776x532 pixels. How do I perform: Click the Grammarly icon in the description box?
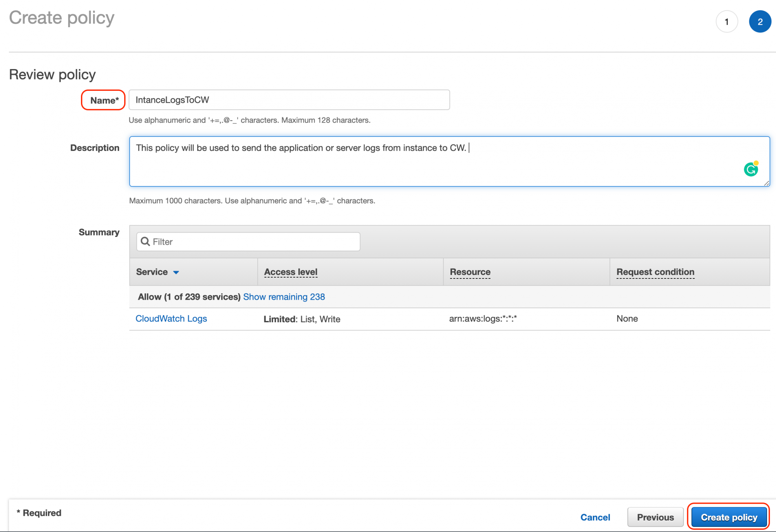pyautogui.click(x=750, y=169)
